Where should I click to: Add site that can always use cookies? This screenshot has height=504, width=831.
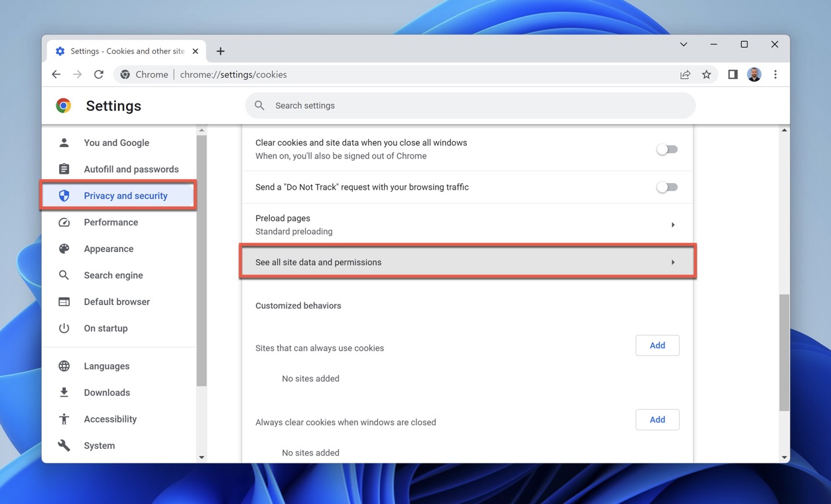coord(657,346)
